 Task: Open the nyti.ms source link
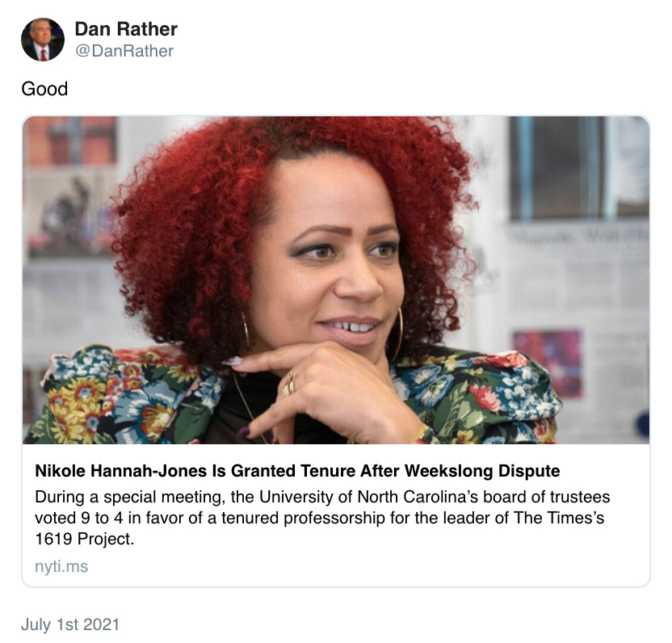click(x=61, y=566)
